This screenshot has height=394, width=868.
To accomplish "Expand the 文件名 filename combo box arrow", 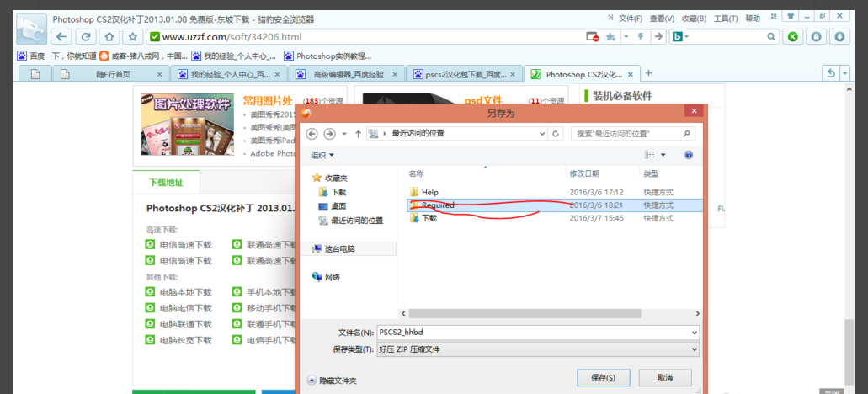I will [695, 332].
